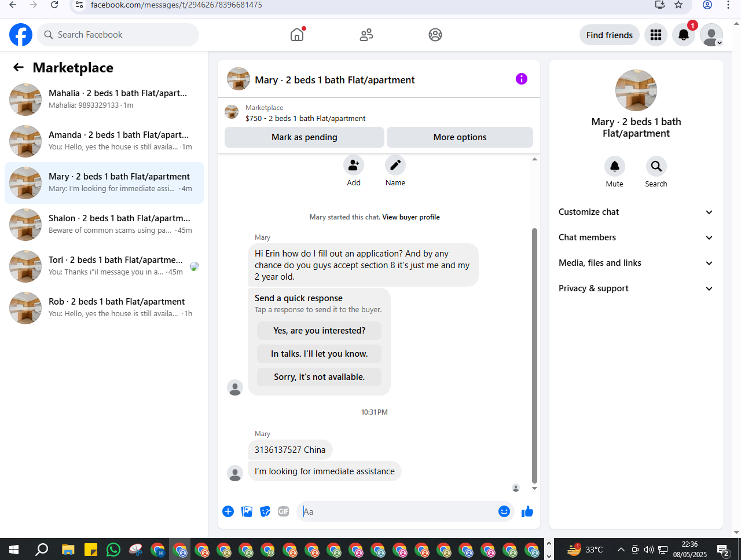The height and width of the screenshot is (560, 741).
Task: Open more actions plus icon in composer
Action: [x=228, y=511]
